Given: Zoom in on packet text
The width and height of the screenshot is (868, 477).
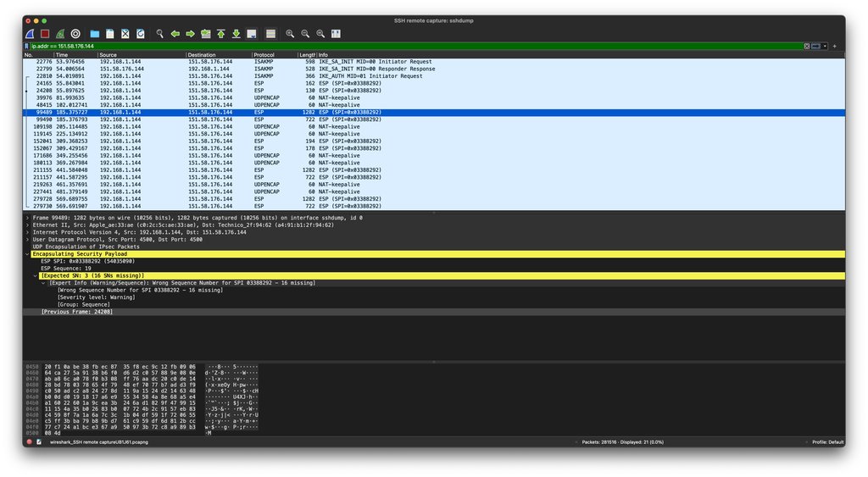Looking at the screenshot, I should [290, 34].
